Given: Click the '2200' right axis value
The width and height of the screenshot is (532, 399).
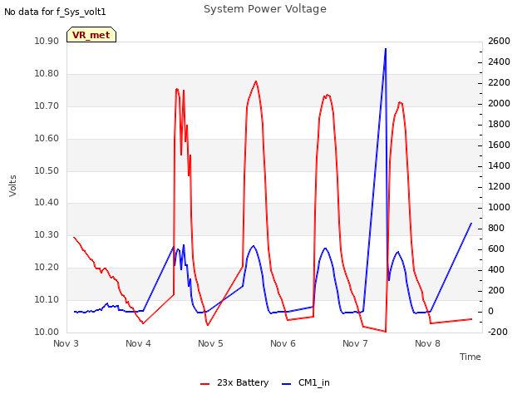Looking at the screenshot, I should [x=499, y=83].
